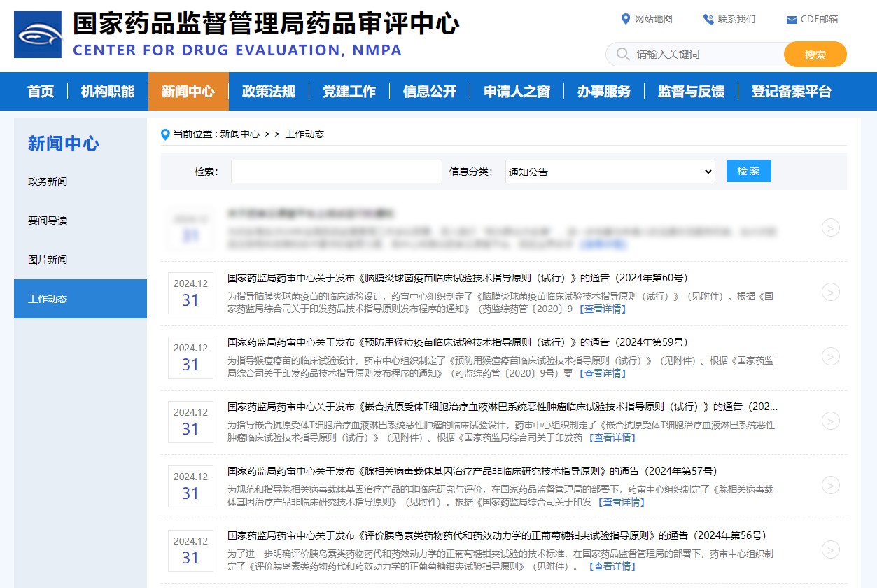Click the location pin icon in the breadcrumb
This screenshot has height=588, width=877.
[x=165, y=133]
